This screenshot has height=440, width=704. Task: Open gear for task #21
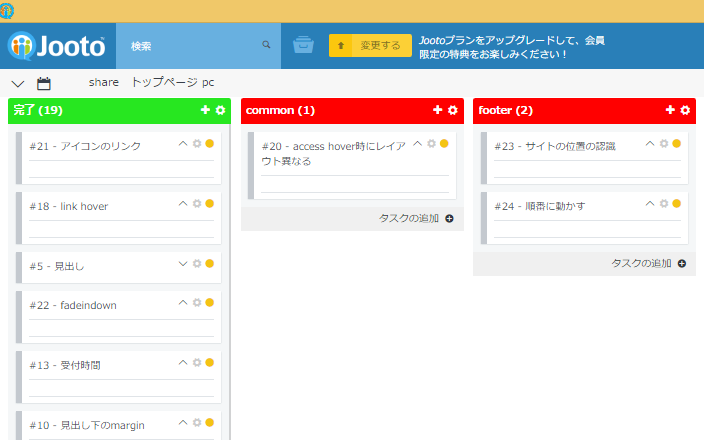coord(197,144)
